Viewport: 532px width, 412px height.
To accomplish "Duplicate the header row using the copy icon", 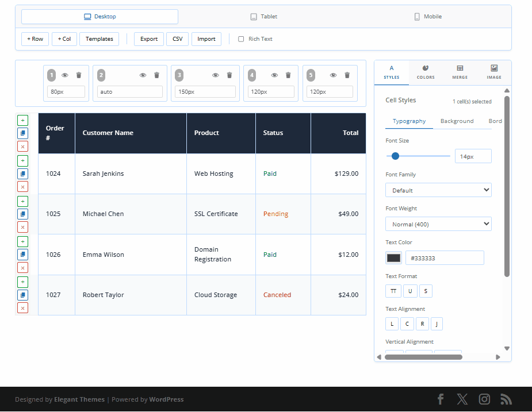I will [x=22, y=133].
